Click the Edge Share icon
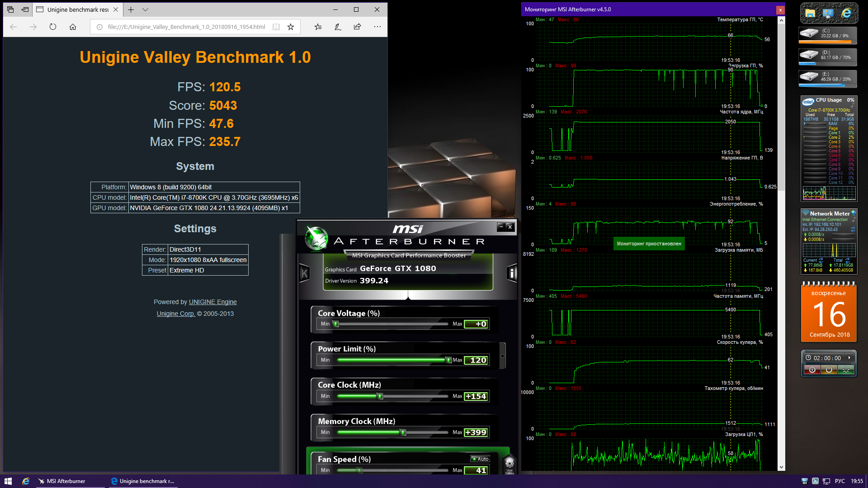This screenshot has height=488, width=868. click(x=357, y=27)
